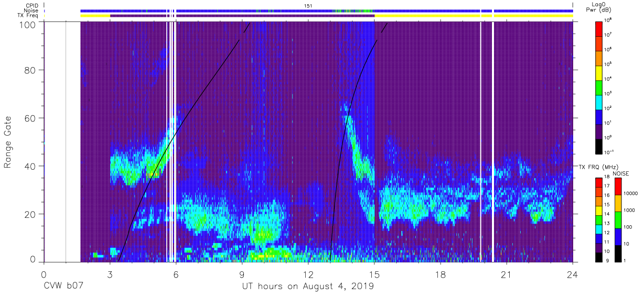The image size is (644, 297).
Task: Click black bottom swatch of NOISE legend
Action: click(x=618, y=254)
